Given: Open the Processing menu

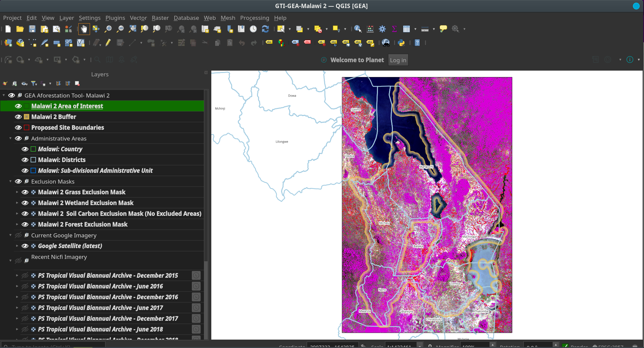Looking at the screenshot, I should pos(255,18).
